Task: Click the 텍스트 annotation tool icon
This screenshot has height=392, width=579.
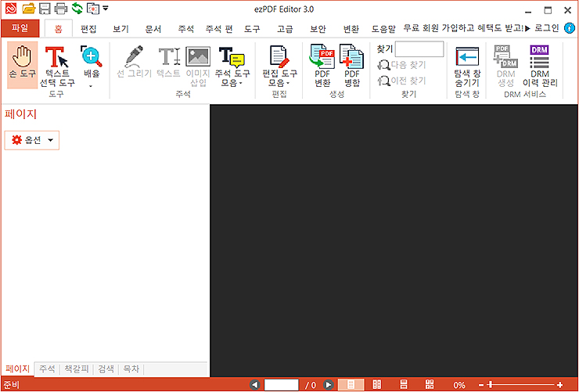Action: (x=168, y=56)
